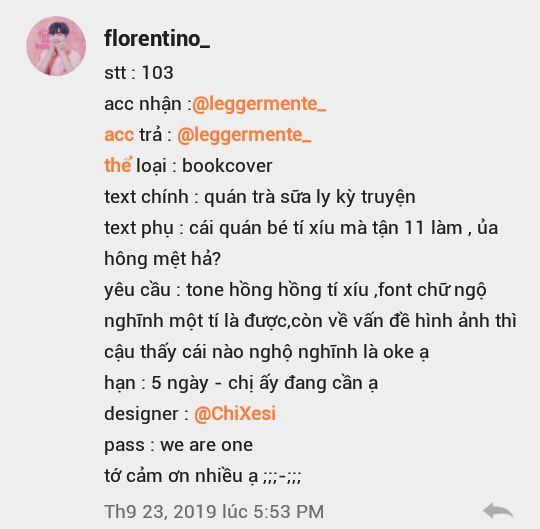Select the 'hông mệt hả?' line
This screenshot has height=529, width=540.
tap(162, 259)
